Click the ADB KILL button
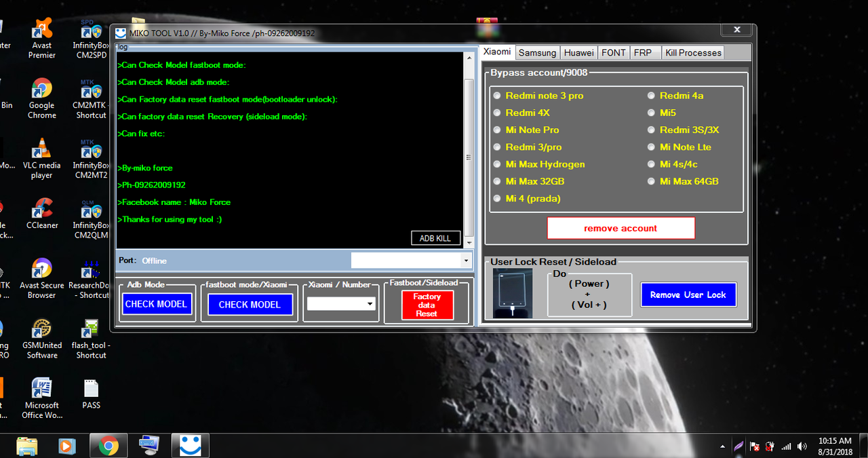Screen dimensions: 868x458 tap(435, 238)
